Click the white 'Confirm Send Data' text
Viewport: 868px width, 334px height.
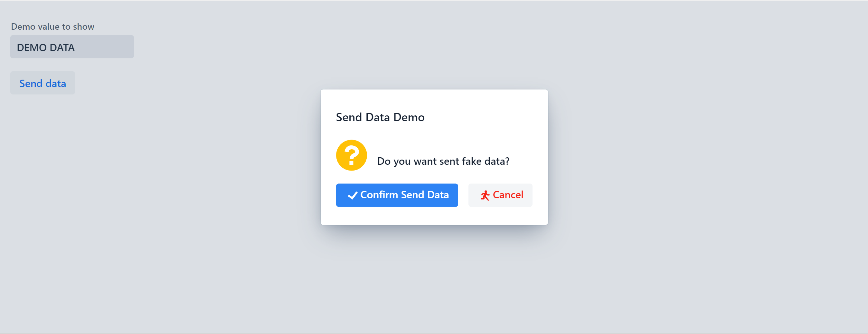404,195
